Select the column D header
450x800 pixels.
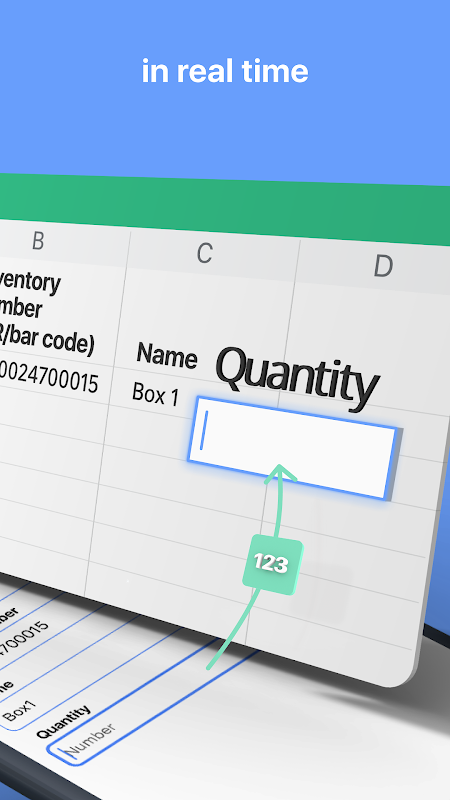[383, 266]
